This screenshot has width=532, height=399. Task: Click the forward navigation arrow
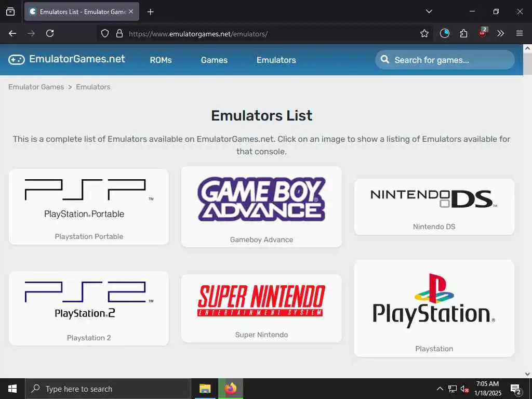click(x=31, y=33)
